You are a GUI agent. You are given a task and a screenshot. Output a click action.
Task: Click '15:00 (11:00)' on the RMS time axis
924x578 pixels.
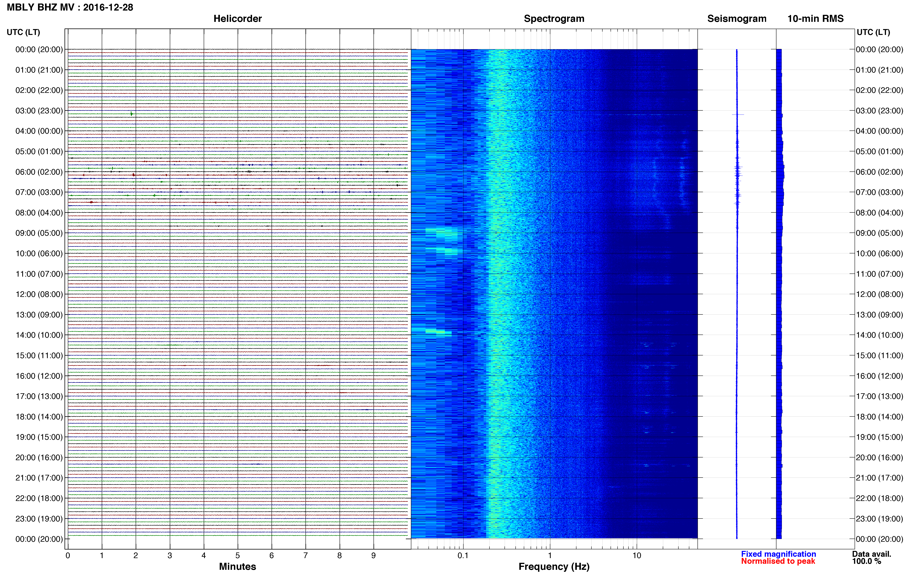tap(879, 355)
